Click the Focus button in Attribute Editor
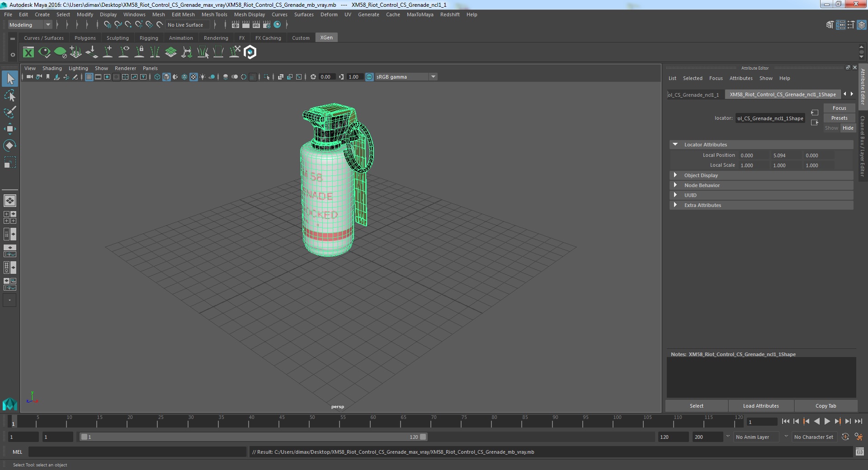The width and height of the screenshot is (868, 470). point(839,108)
